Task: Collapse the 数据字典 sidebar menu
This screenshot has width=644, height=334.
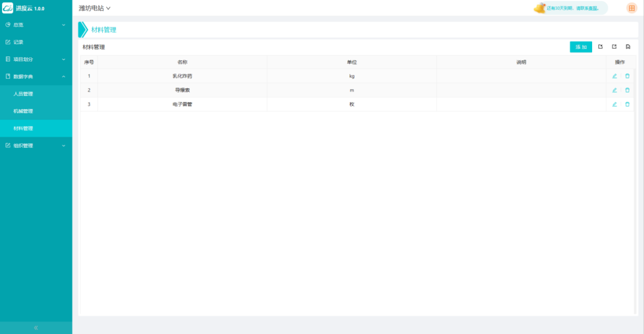Action: coord(36,76)
